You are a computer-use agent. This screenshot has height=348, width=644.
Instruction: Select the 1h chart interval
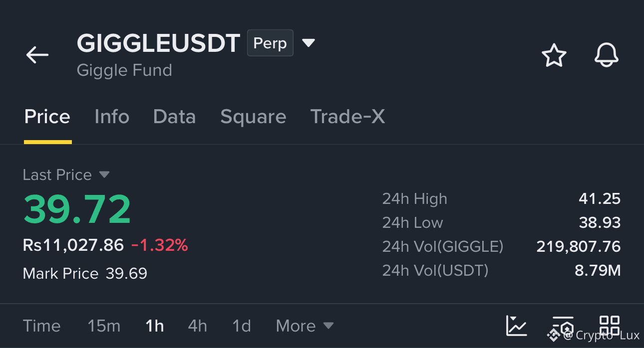(x=155, y=326)
